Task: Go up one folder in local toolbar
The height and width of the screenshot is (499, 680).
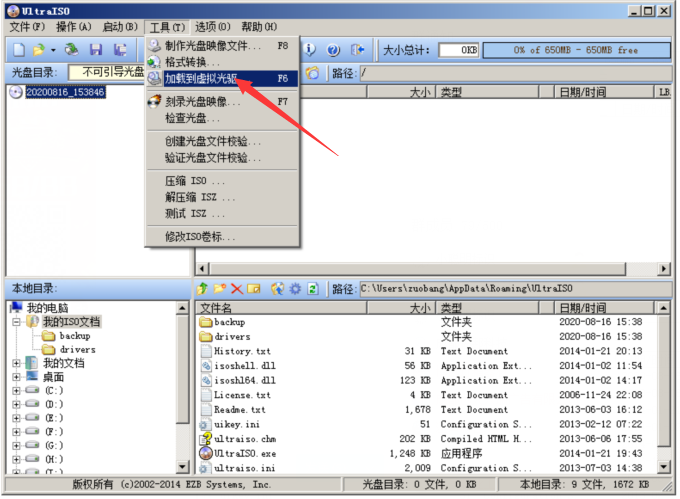Action: [x=203, y=288]
